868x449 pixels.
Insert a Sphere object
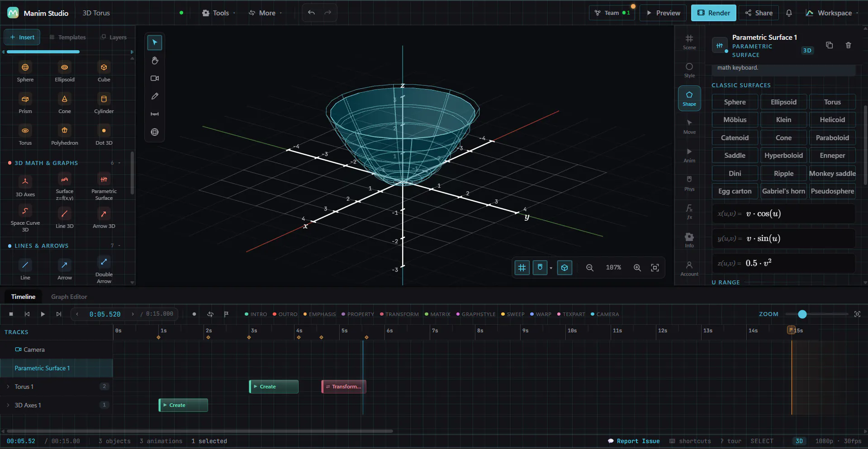[25, 71]
